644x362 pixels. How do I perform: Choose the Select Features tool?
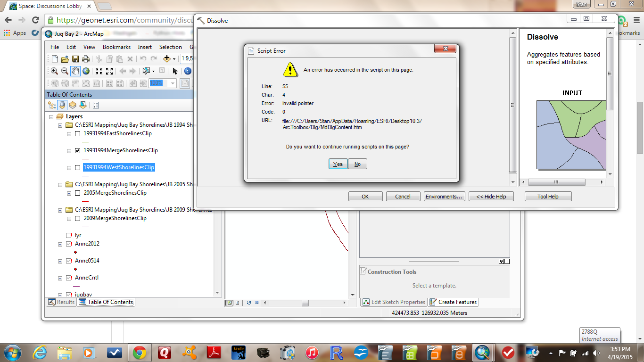[x=146, y=71]
